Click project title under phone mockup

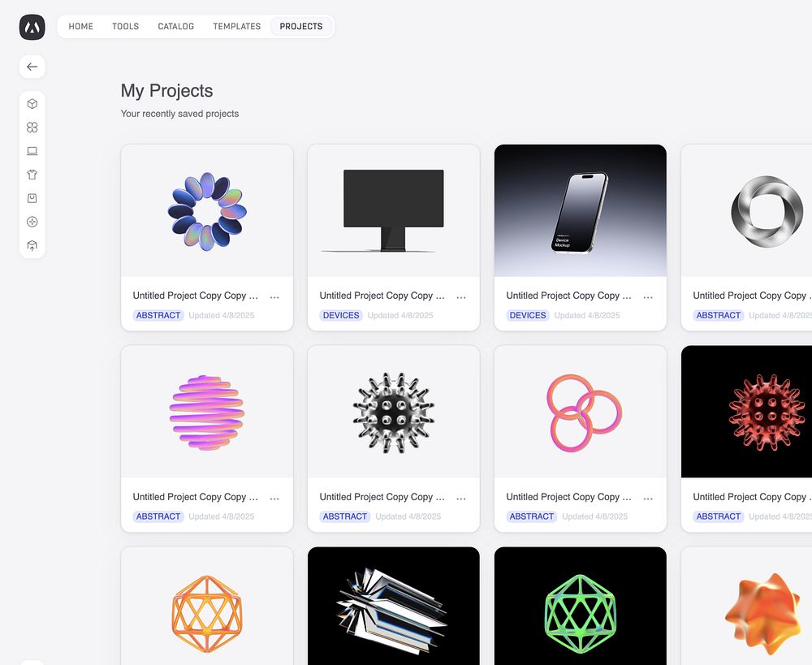click(x=568, y=296)
